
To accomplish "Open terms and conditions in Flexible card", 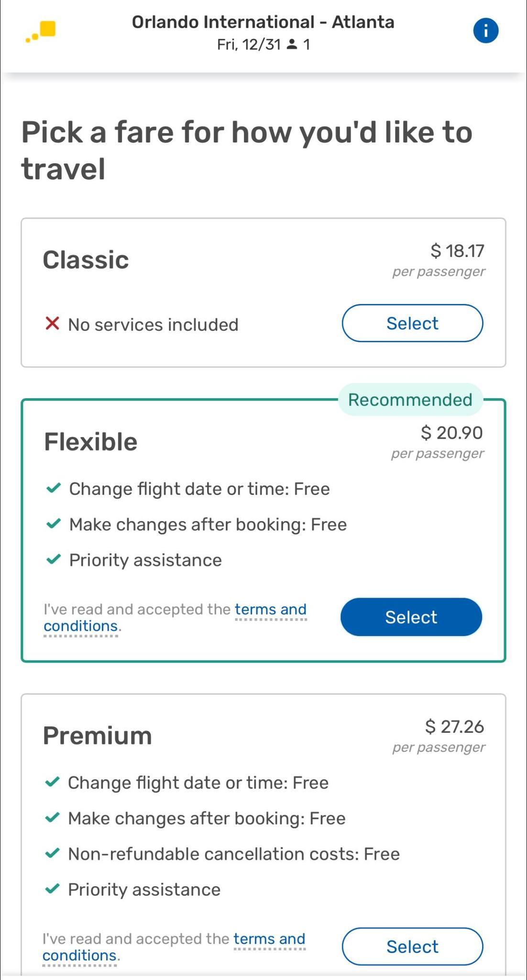I will click(x=270, y=610).
